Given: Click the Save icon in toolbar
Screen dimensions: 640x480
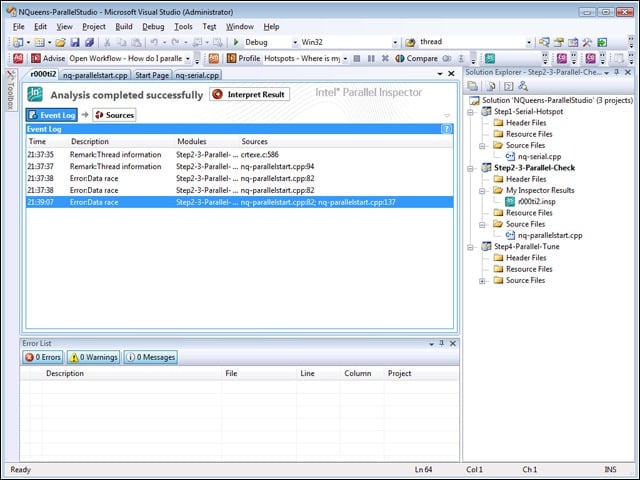Looking at the screenshot, I should point(75,42).
